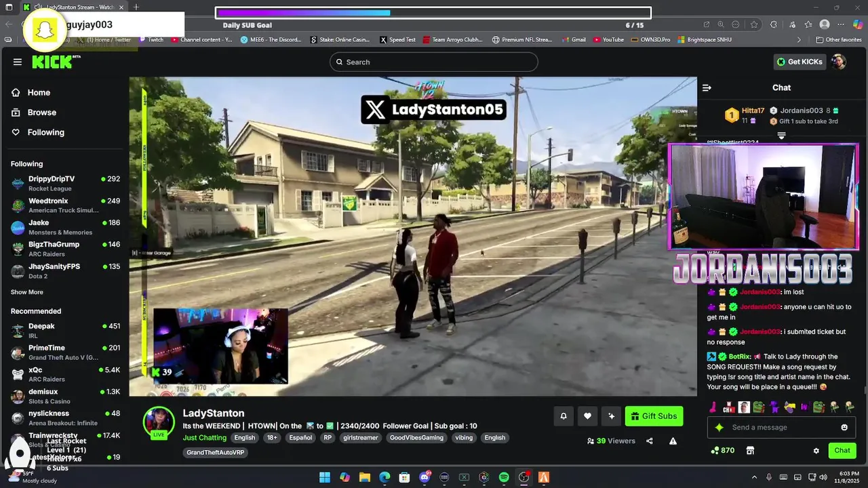Viewport: 868px width, 488px height.
Task: Click the 870 channel points balance
Action: click(723, 451)
